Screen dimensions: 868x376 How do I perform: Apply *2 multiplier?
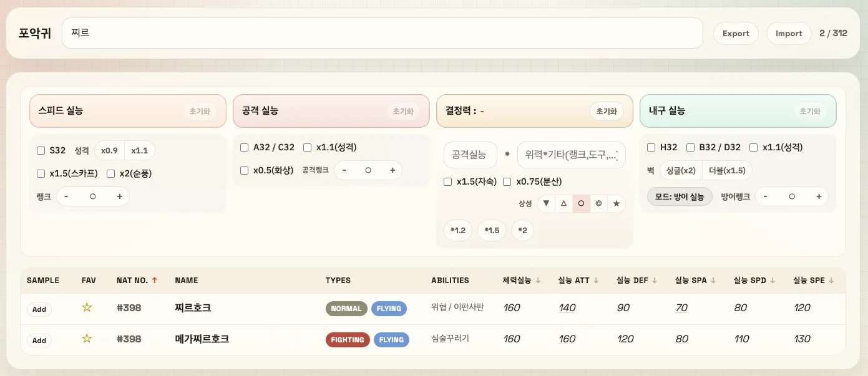click(522, 230)
